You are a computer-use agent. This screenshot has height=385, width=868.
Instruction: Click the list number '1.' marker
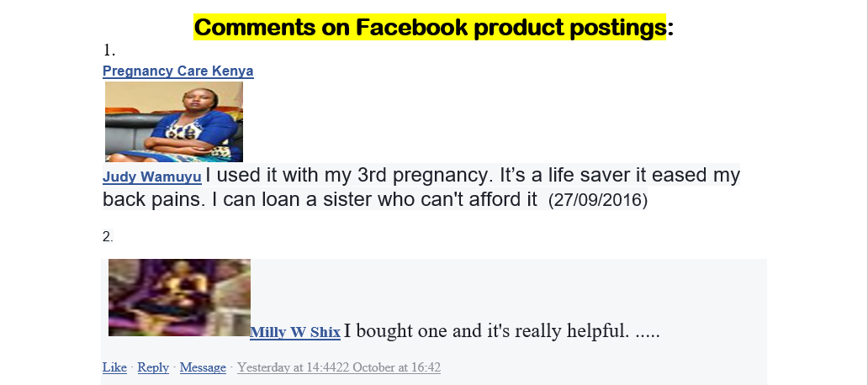108,50
